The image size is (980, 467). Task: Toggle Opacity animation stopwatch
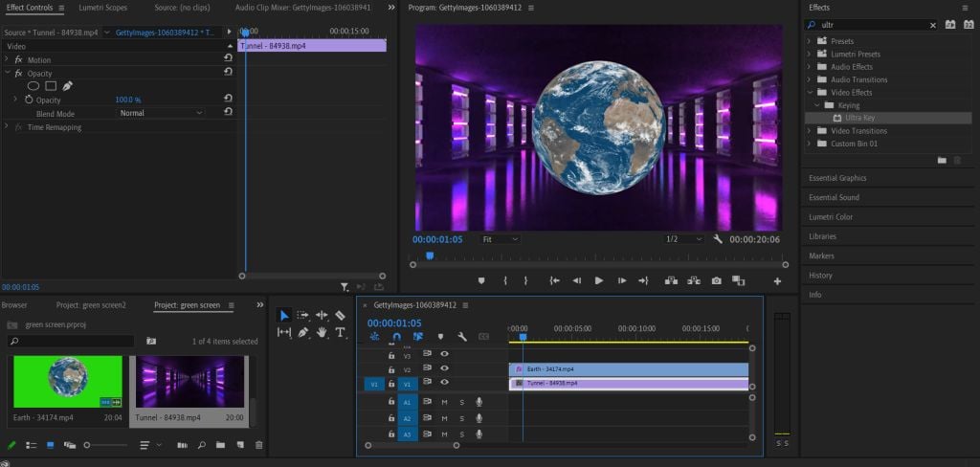pos(29,100)
